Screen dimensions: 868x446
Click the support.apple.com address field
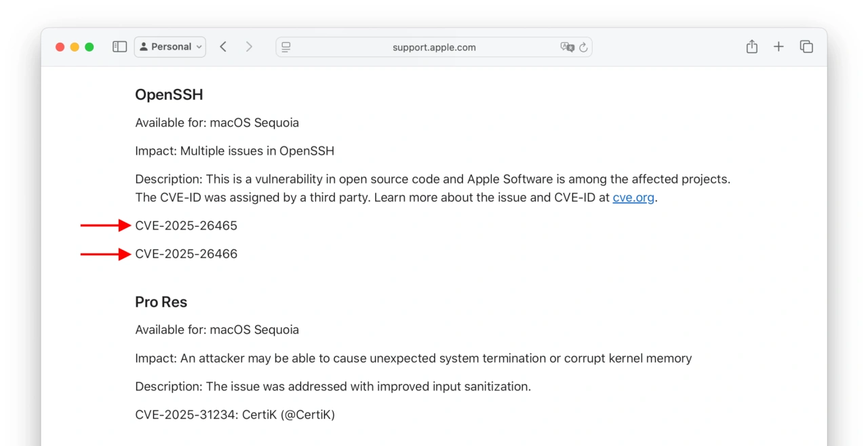[x=434, y=47]
